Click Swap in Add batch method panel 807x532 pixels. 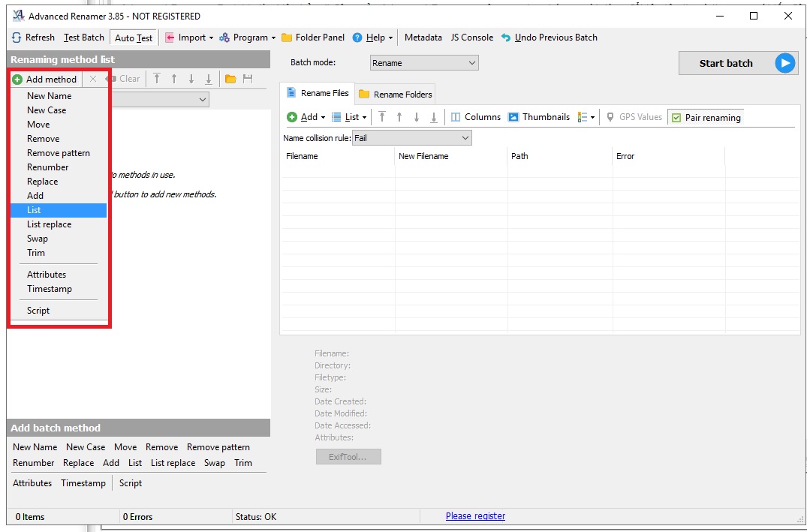point(215,462)
